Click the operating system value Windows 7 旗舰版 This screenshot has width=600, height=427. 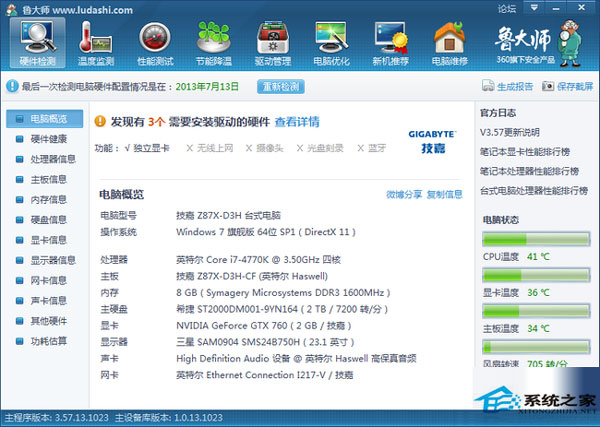coord(266,232)
